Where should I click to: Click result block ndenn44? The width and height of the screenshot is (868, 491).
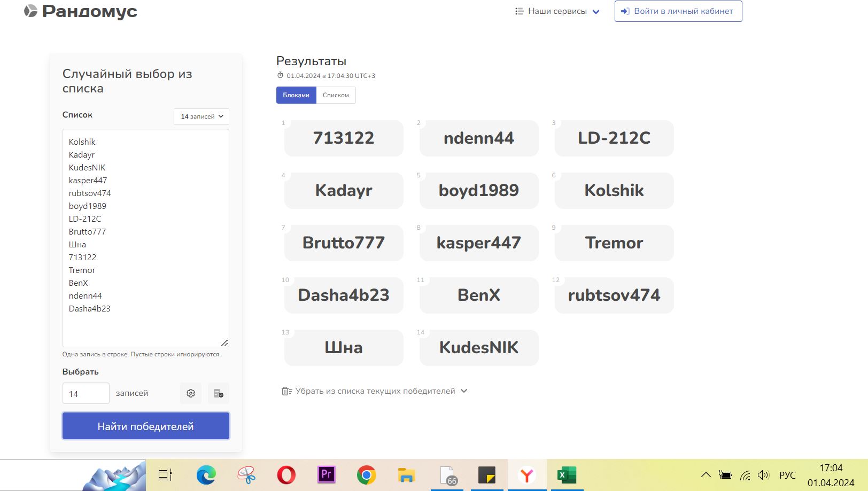pos(479,138)
